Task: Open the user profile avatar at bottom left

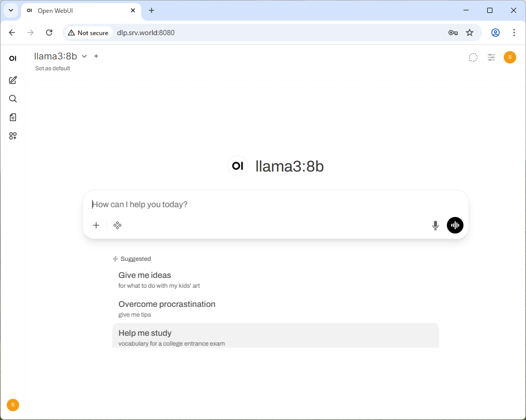Action: tap(13, 405)
